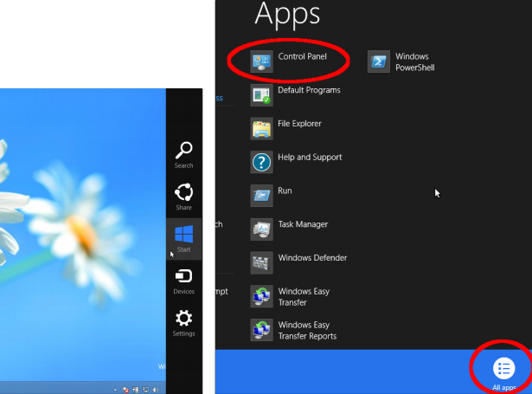Open the Search charm
The height and width of the screenshot is (394, 532).
[x=183, y=155]
